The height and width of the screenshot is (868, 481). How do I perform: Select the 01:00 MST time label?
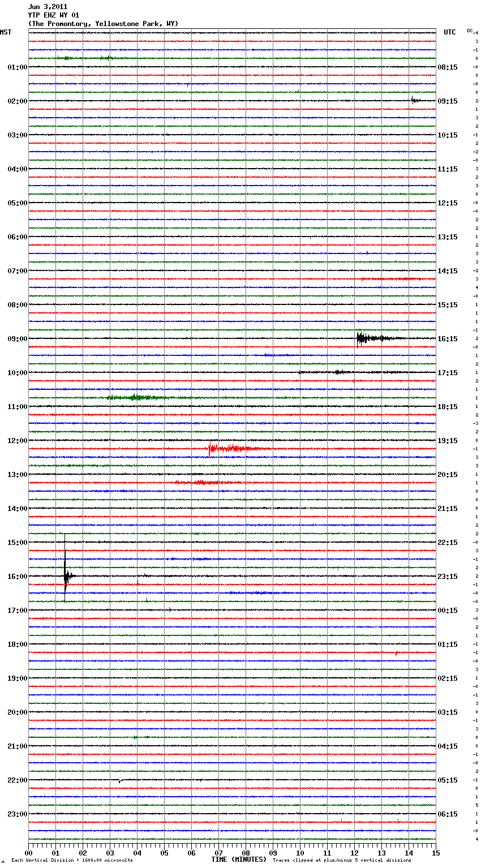(x=17, y=67)
